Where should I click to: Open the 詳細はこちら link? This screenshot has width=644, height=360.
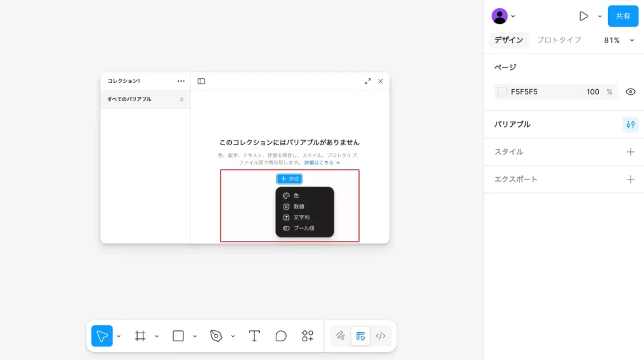(321, 163)
